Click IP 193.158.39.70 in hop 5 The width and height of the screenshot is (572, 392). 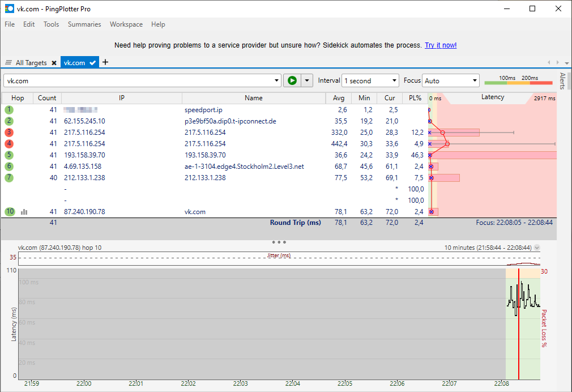84,155
